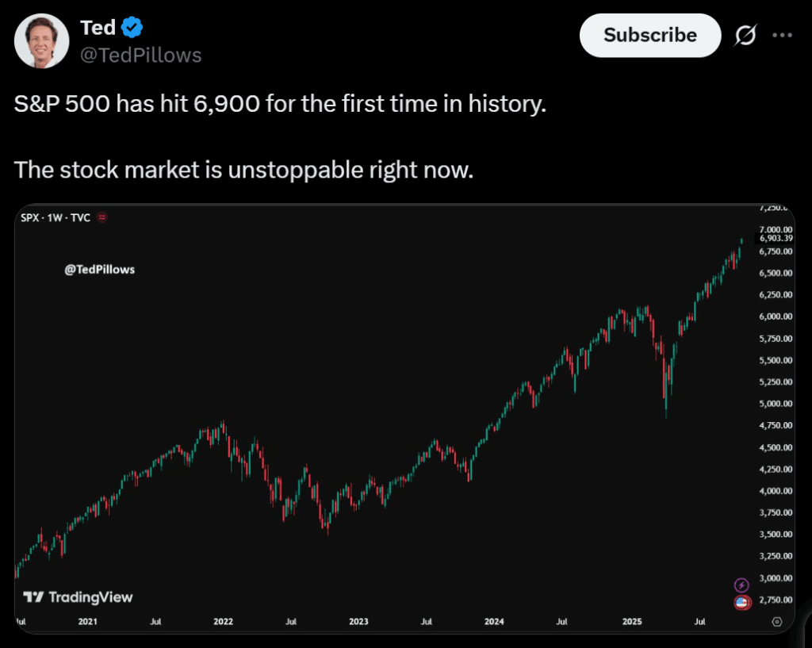Screen dimensions: 812x648
Task: Click the TradingView logo on the chart
Action: click(x=78, y=597)
